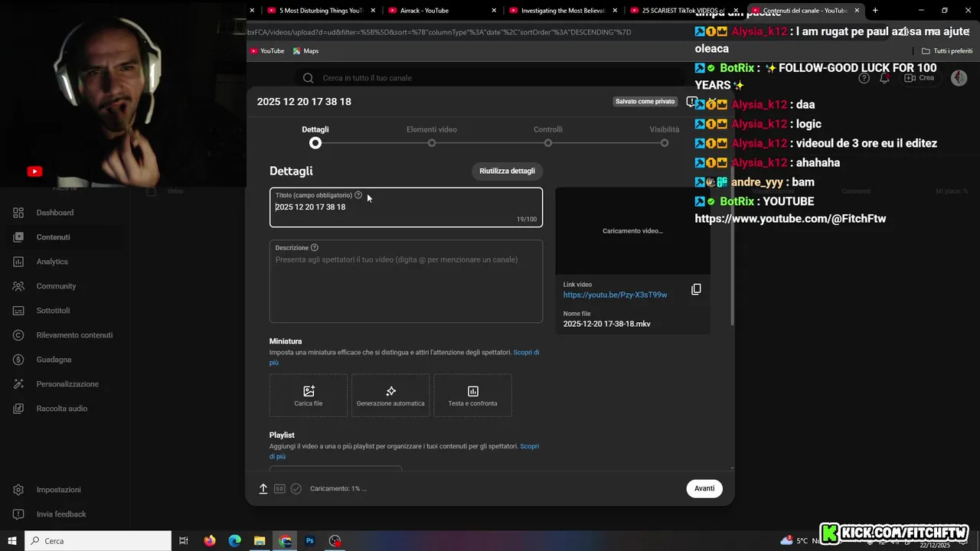Click Carica file thumbnail option
The image size is (980, 551).
(x=309, y=396)
